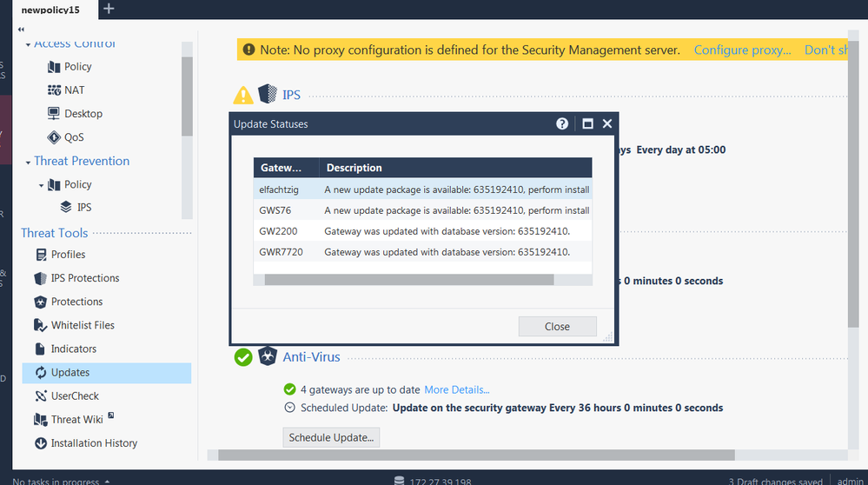Viewport: 868px width, 485px height.
Task: Click the anti-virus check mark beside gateways status
Action: 289,389
